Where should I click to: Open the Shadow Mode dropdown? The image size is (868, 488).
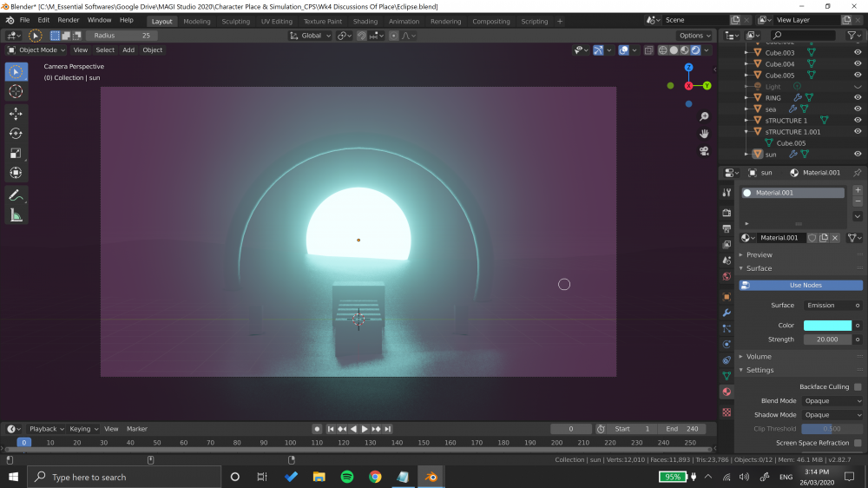coord(832,414)
